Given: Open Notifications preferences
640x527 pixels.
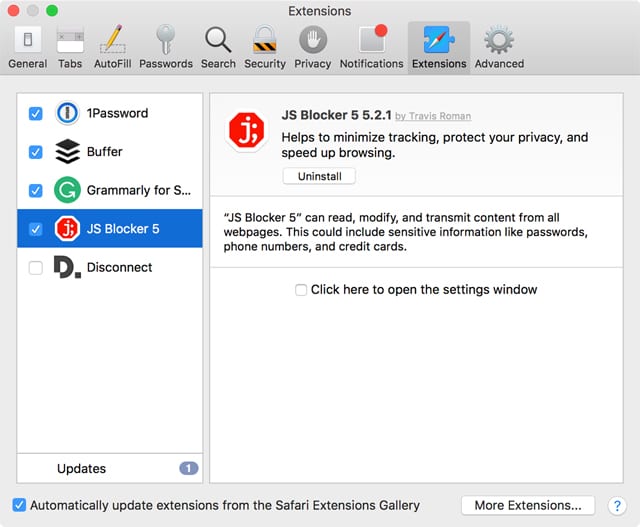Looking at the screenshot, I should pos(371,47).
